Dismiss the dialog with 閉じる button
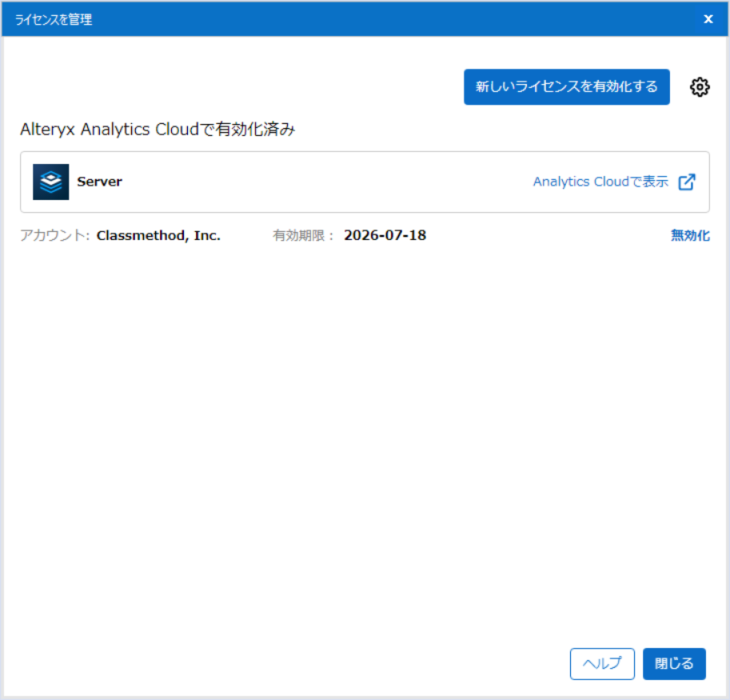The image size is (730, 700). coord(674,663)
